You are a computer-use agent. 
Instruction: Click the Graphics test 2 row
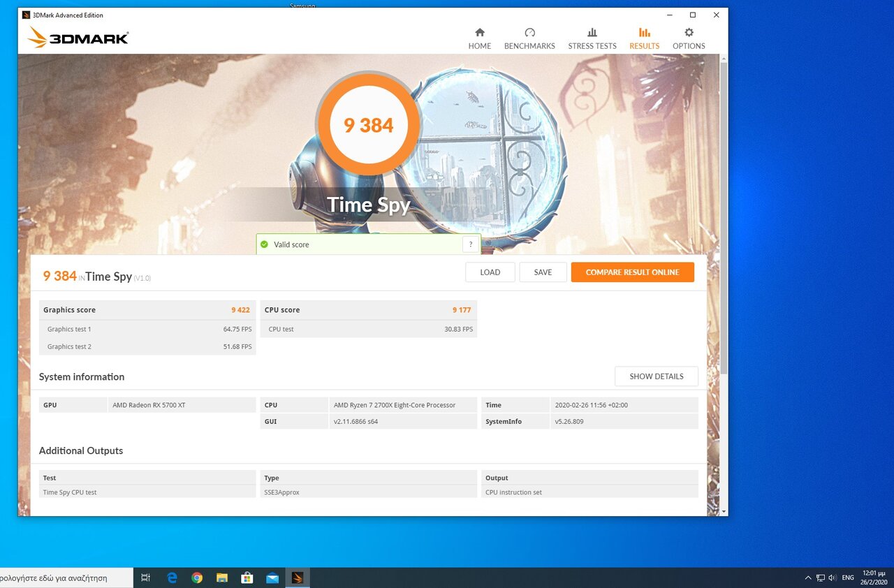(x=147, y=346)
